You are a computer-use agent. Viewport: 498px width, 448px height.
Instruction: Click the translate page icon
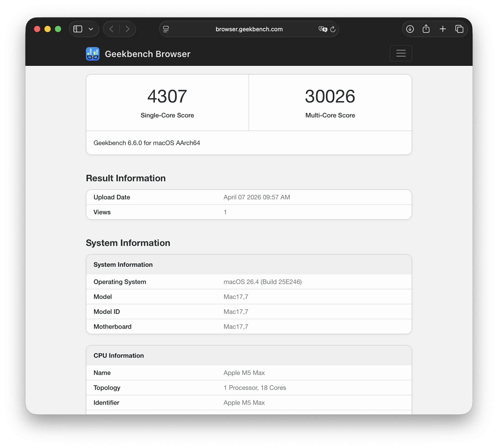click(322, 29)
